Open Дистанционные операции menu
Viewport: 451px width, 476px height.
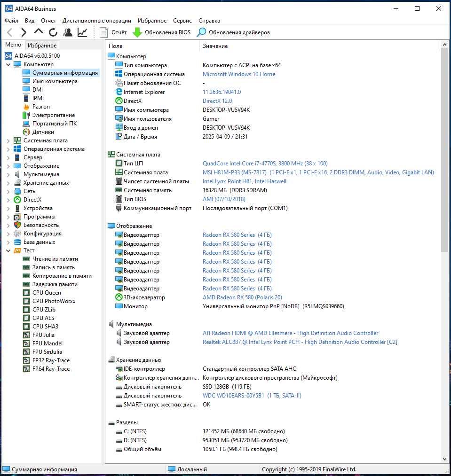97,21
